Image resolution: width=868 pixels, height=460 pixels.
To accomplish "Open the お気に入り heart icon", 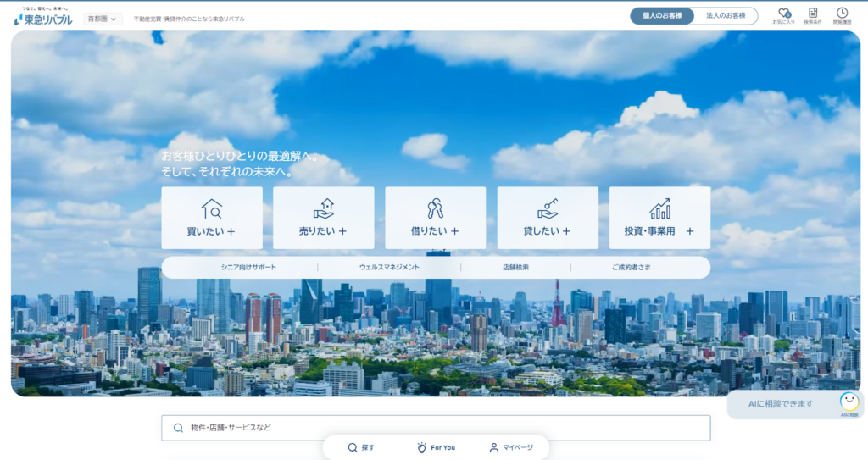I will point(784,15).
